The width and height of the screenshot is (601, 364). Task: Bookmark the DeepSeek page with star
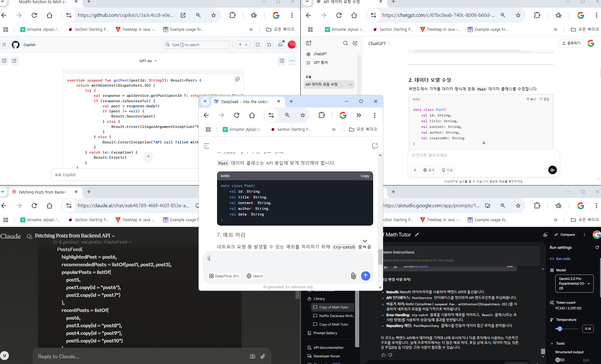click(303, 115)
